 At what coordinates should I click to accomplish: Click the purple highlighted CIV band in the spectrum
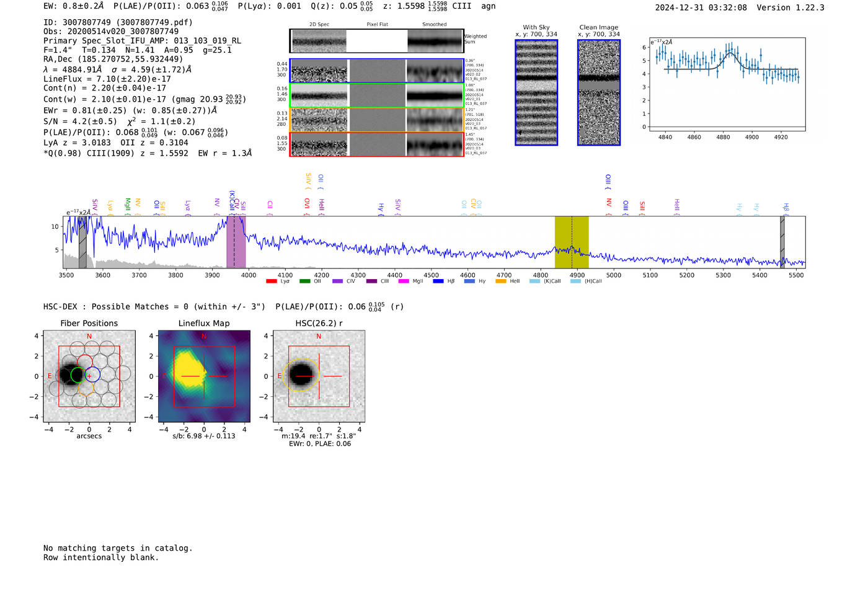pyautogui.click(x=236, y=242)
